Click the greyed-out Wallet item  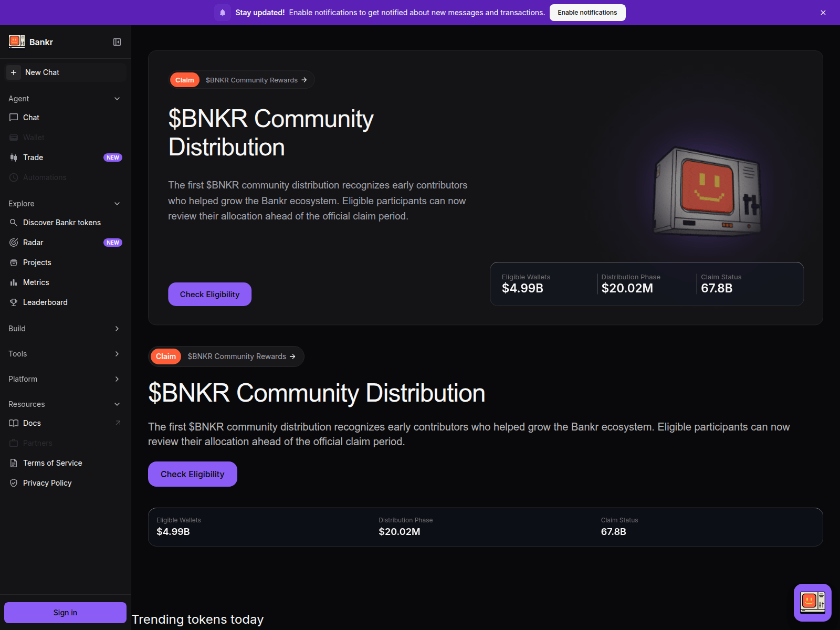(x=65, y=138)
